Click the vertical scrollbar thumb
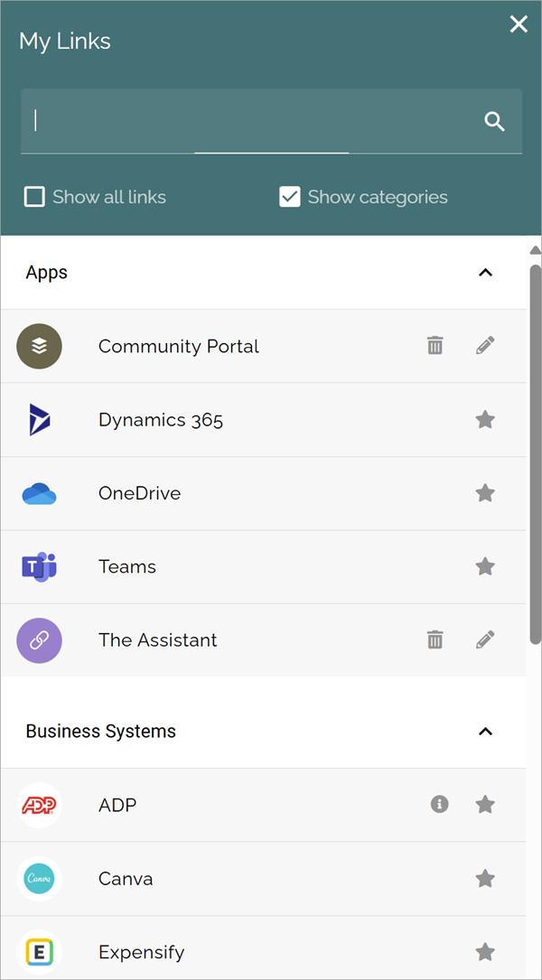This screenshot has width=542, height=980. click(535, 454)
